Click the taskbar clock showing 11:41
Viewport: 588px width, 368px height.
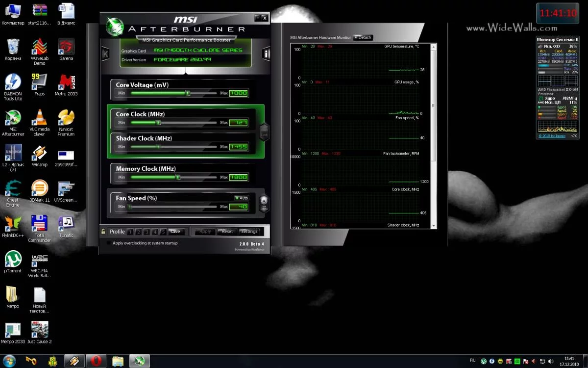click(x=569, y=361)
